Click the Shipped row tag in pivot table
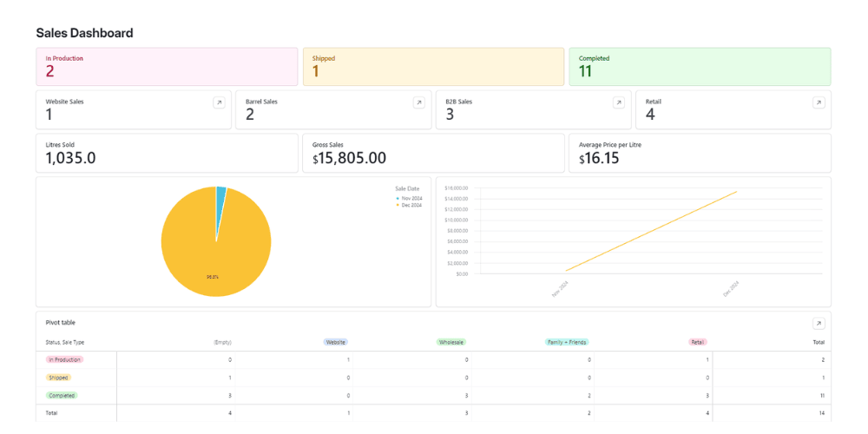Screen dimensions: 868x434 coord(59,378)
